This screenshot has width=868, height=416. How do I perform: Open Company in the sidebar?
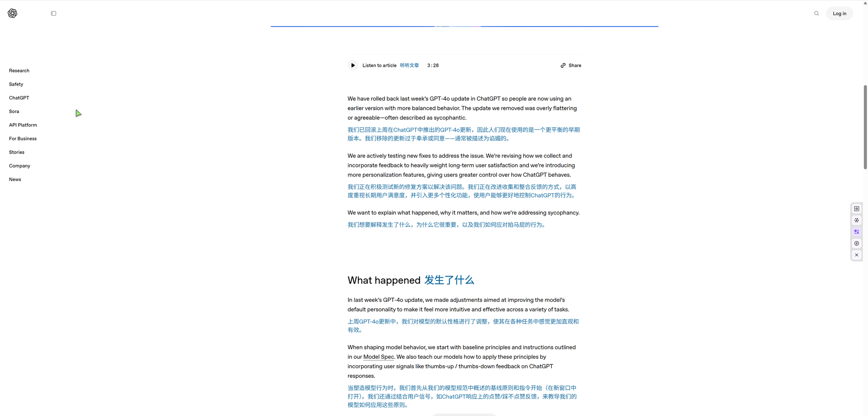[x=20, y=166]
